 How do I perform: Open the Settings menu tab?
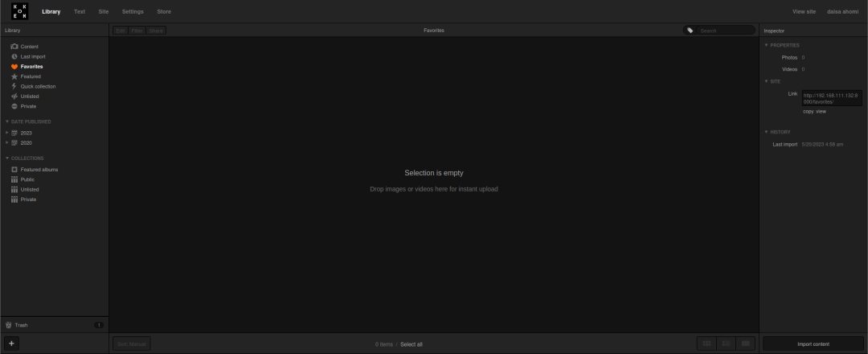133,11
